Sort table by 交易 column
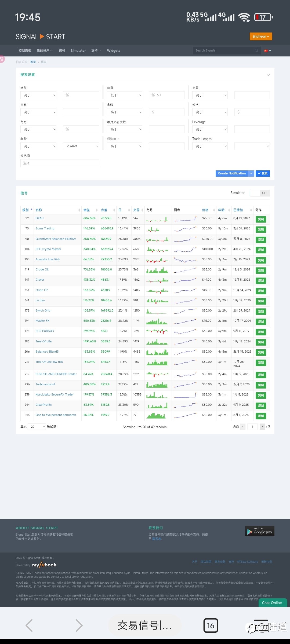This screenshot has height=644, width=290. click(138, 210)
